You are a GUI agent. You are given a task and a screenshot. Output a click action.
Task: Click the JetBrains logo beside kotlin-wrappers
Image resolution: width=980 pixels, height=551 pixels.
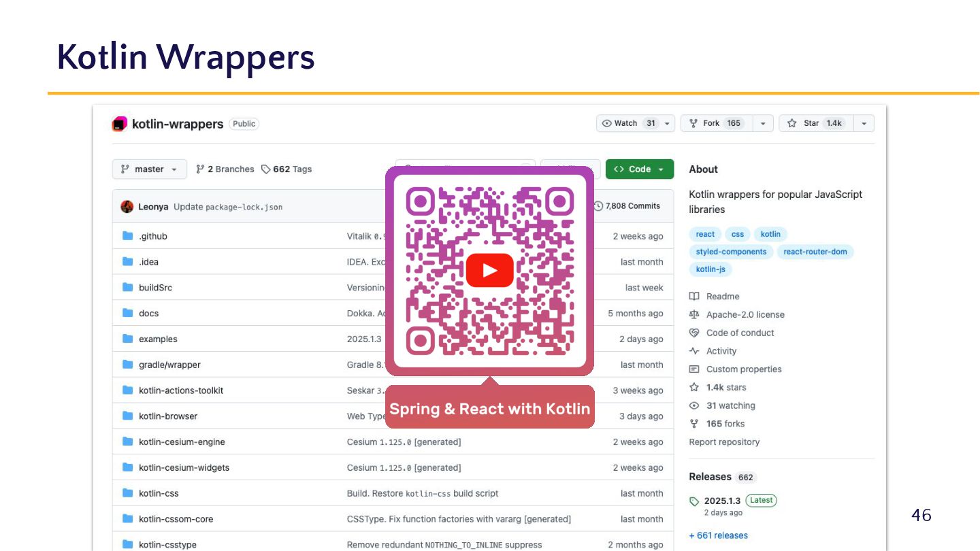point(120,124)
